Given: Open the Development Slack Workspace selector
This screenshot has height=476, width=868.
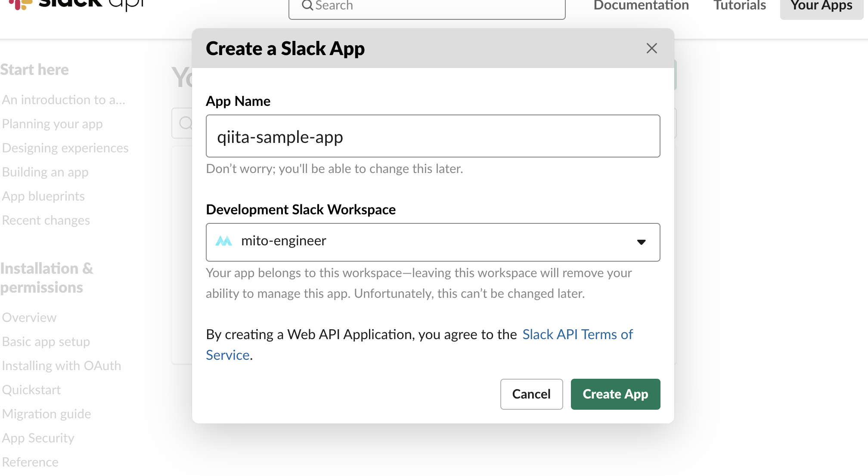Looking at the screenshot, I should pyautogui.click(x=432, y=242).
